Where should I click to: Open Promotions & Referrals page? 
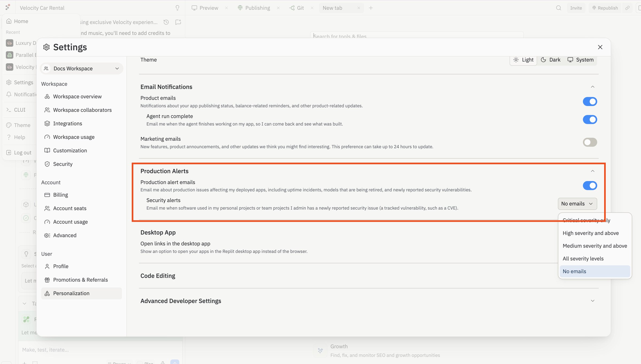(80, 280)
